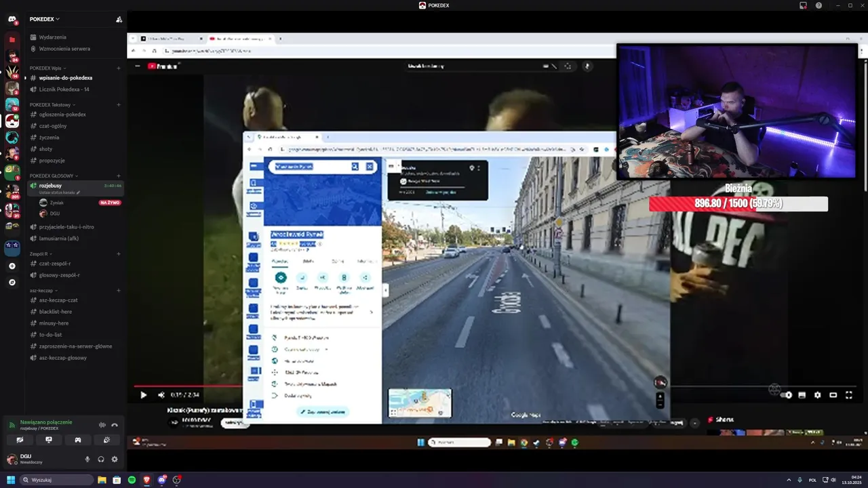Screen dimensions: 868x488
Task: Toggle deafen headphones in user panel
Action: (101, 459)
